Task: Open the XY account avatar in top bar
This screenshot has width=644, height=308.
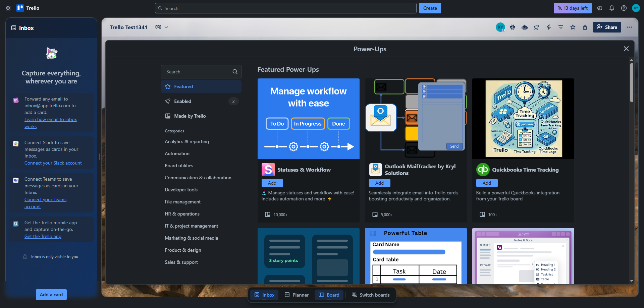Action: [x=636, y=8]
